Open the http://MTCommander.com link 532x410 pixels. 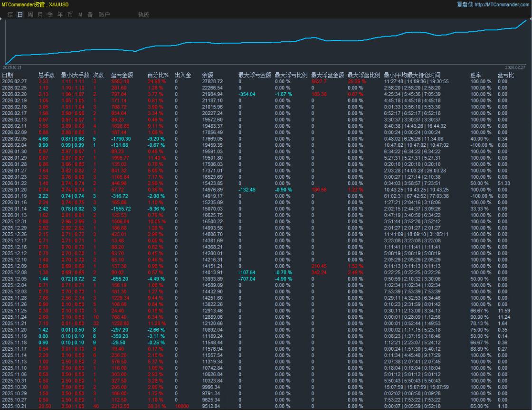tap(502, 4)
